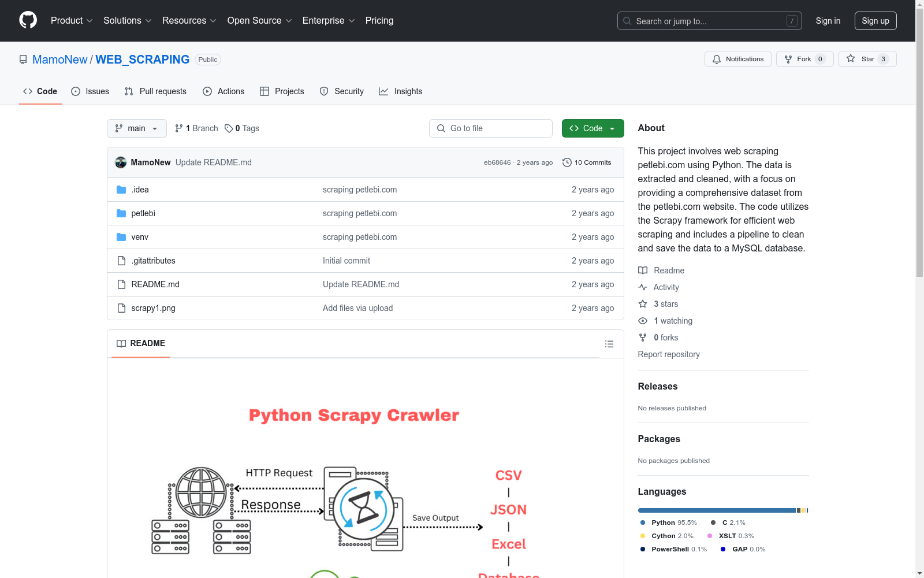Image resolution: width=924 pixels, height=578 pixels.
Task: Switch to the Actions tab
Action: tap(223, 91)
